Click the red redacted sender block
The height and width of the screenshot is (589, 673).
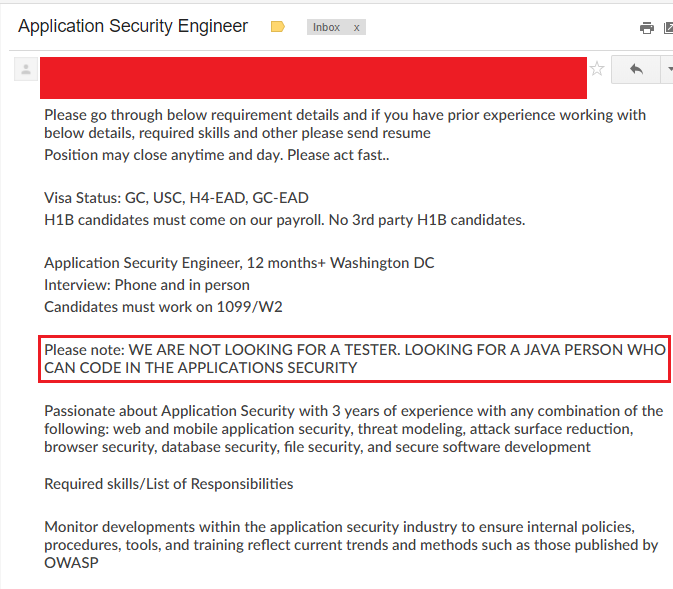(x=313, y=78)
